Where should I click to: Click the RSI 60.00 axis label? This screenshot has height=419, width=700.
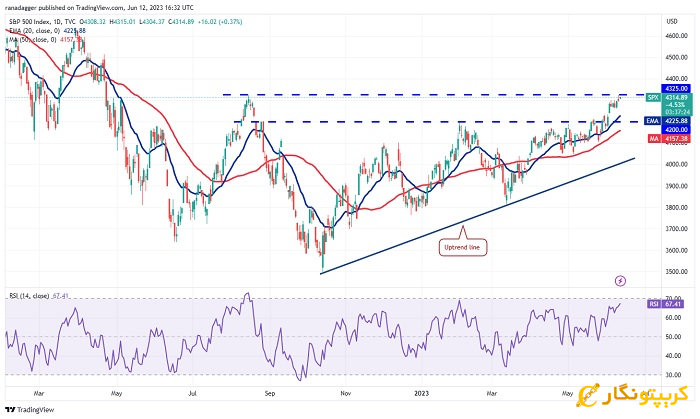point(674,318)
